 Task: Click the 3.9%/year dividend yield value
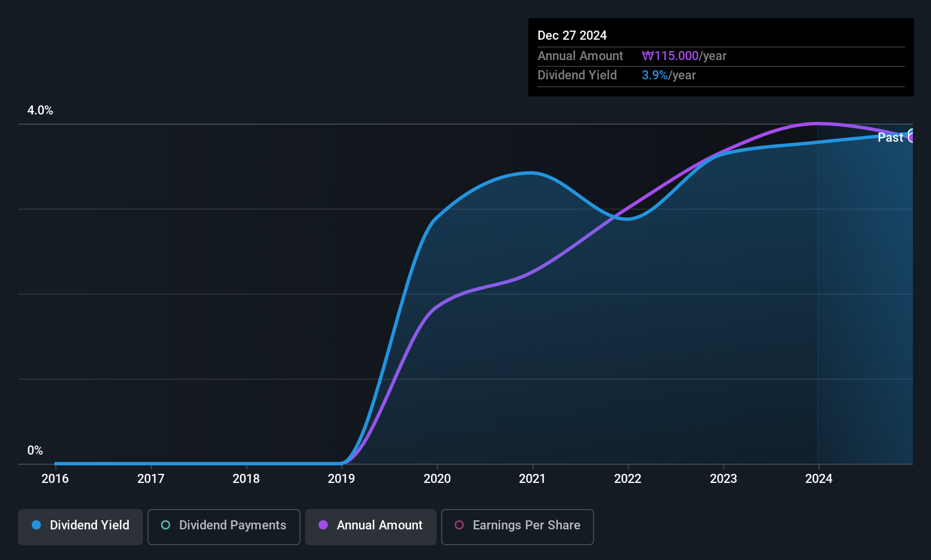668,75
